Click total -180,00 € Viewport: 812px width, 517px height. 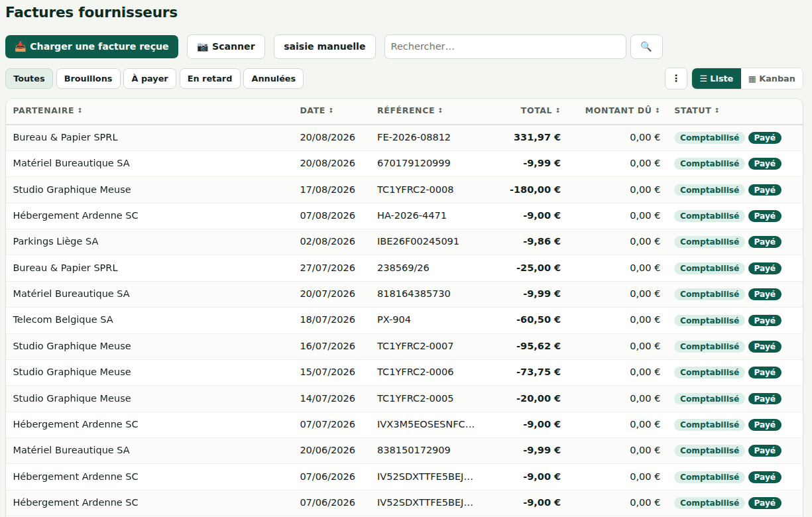point(535,190)
